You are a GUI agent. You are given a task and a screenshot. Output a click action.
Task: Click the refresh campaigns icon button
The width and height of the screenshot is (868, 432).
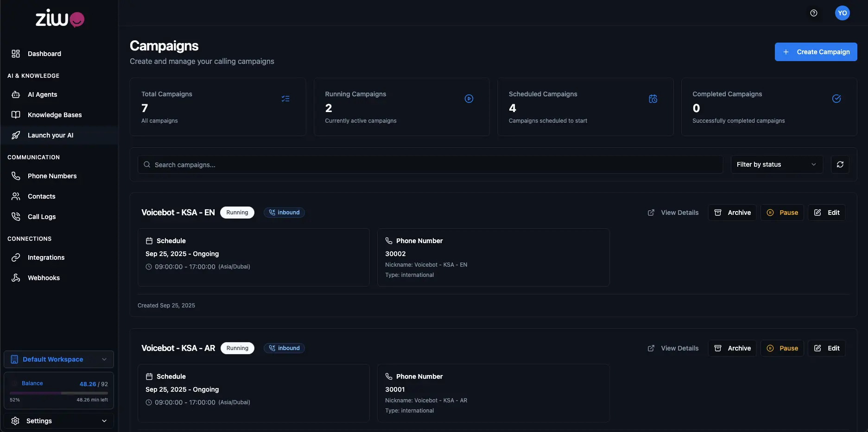pyautogui.click(x=840, y=164)
